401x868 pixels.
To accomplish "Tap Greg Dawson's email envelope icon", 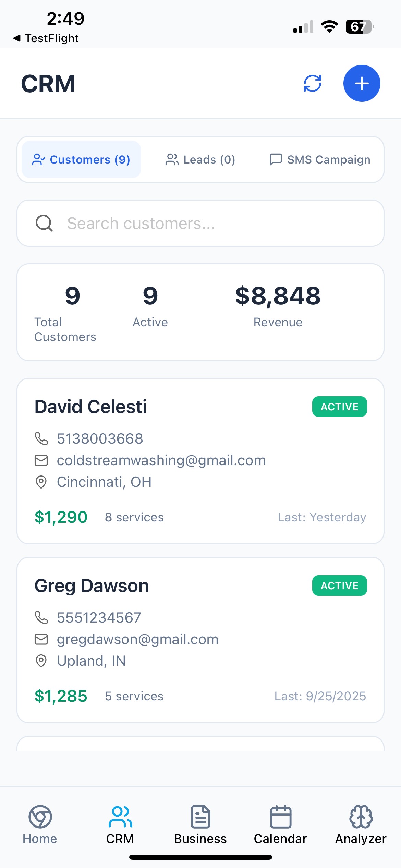I will 41,639.
